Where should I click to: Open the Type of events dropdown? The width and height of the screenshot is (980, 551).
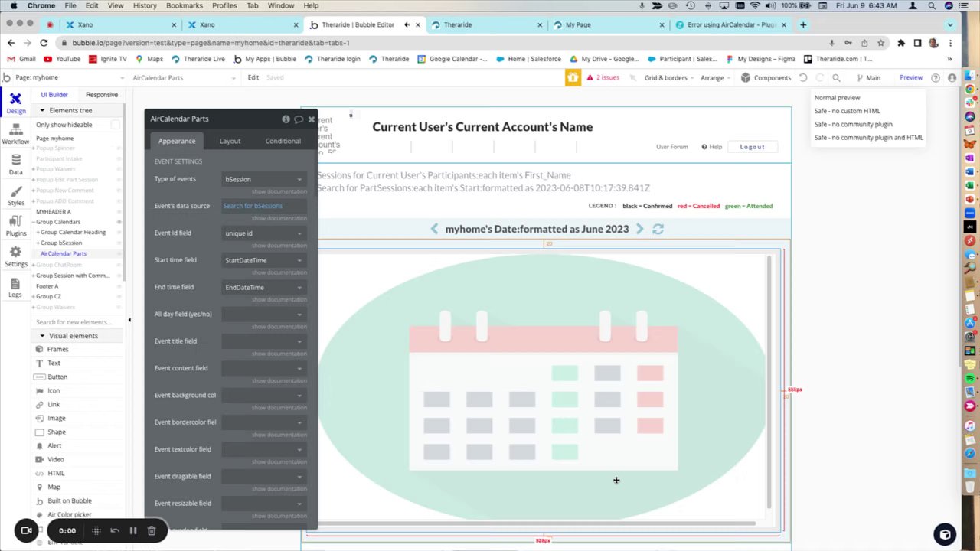pyautogui.click(x=264, y=179)
